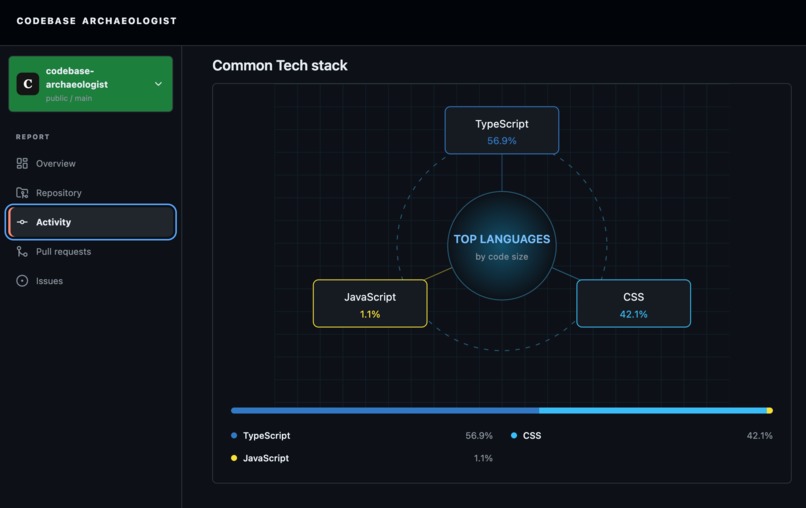Click the Common Tech stack heading
The width and height of the screenshot is (806, 508).
pyautogui.click(x=280, y=65)
